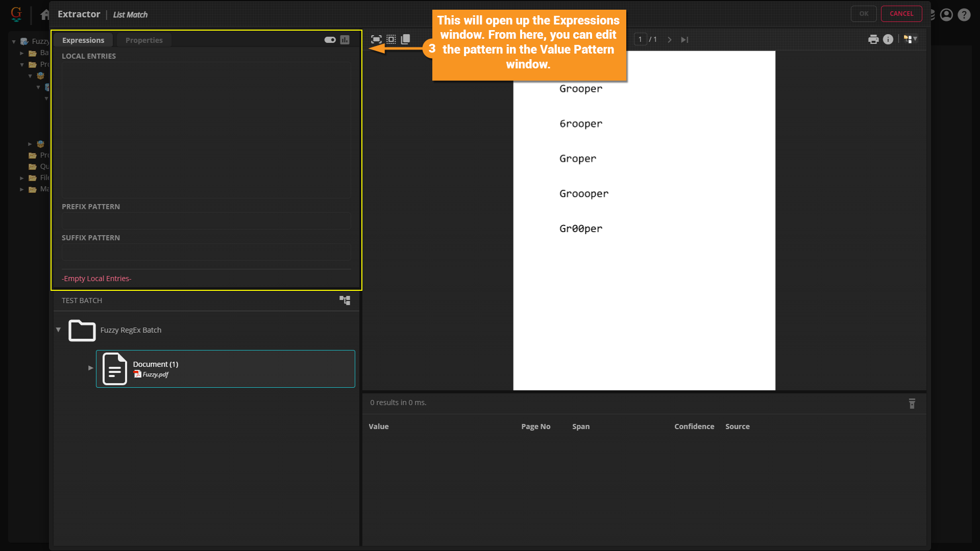Open the viewer layout dropdown at the top right
Viewport: 980px width, 551px height.
(911, 39)
